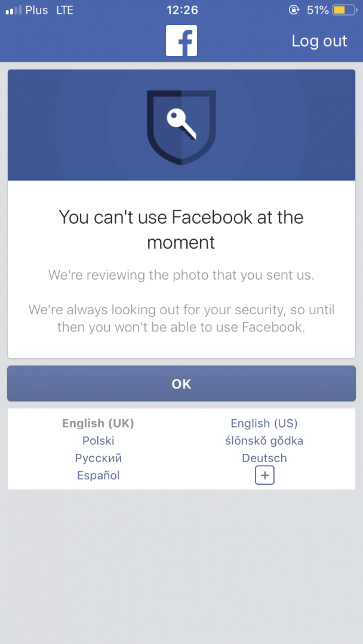Viewport: 363px width, 644px height.
Task: Tap the photo review message text
Action: pyautogui.click(x=181, y=275)
